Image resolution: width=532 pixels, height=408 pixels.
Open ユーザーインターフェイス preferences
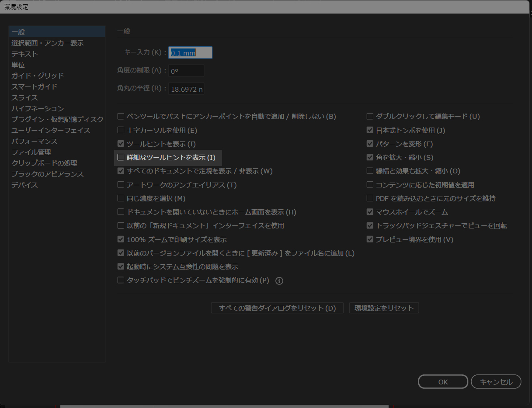tap(51, 131)
